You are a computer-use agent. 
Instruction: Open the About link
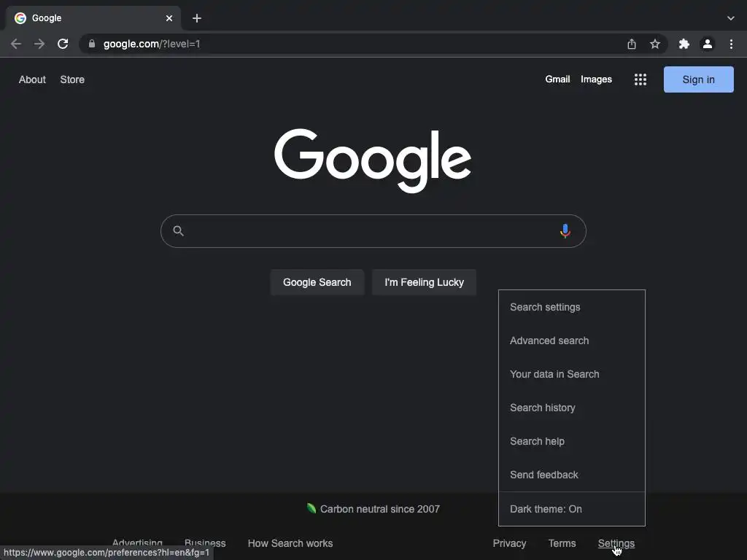(32, 79)
